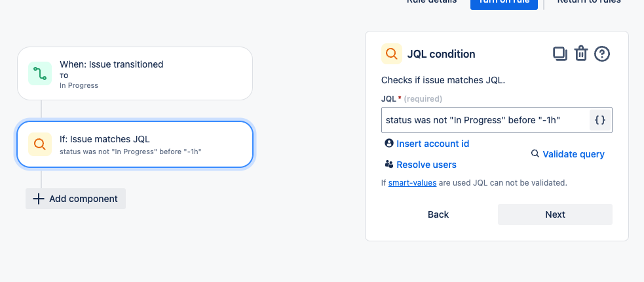Click the plus icon beside Add component
This screenshot has height=282, width=644.
click(x=39, y=199)
